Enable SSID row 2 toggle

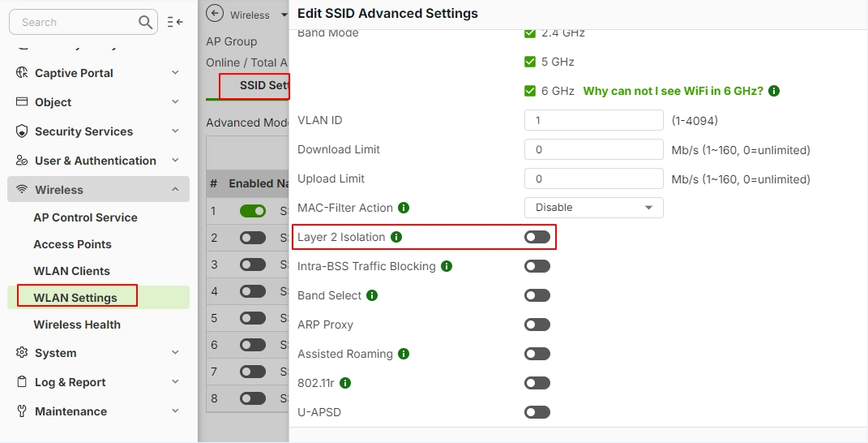[252, 238]
